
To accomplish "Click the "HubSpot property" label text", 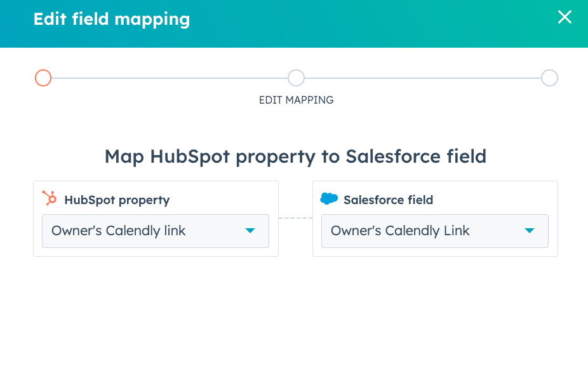I will (117, 200).
